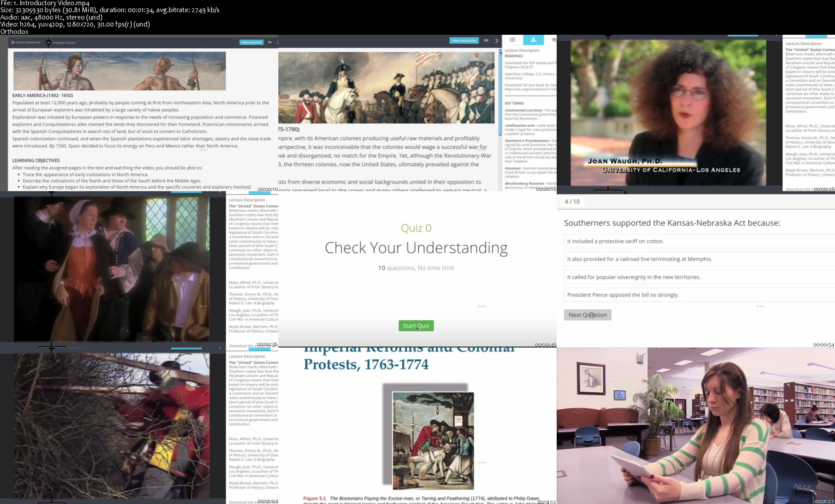Screen dimensions: 835x504
Task: Click Southerners supported Kansas-Nebraska Act question
Action: point(672,223)
